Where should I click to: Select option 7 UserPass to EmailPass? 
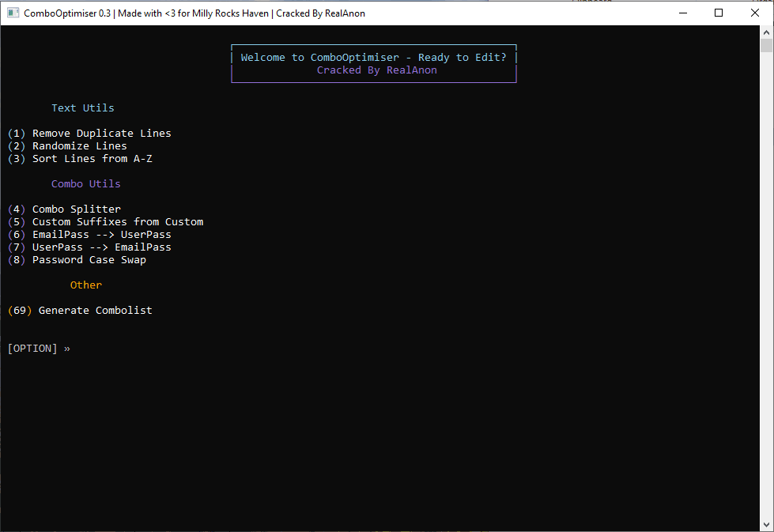pyautogui.click(x=89, y=247)
